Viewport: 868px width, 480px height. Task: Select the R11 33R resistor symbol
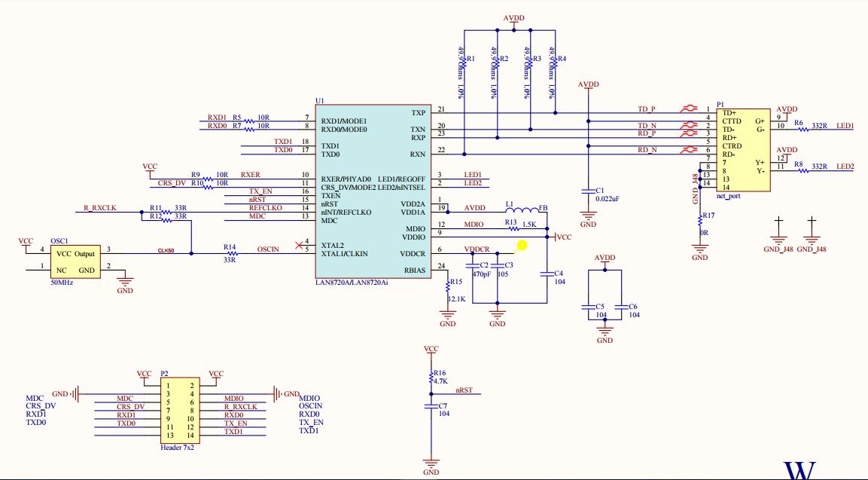166,212
